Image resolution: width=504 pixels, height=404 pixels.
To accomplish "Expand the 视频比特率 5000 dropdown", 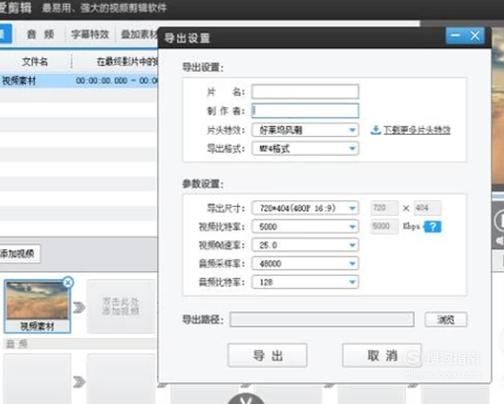I will (x=305, y=227).
